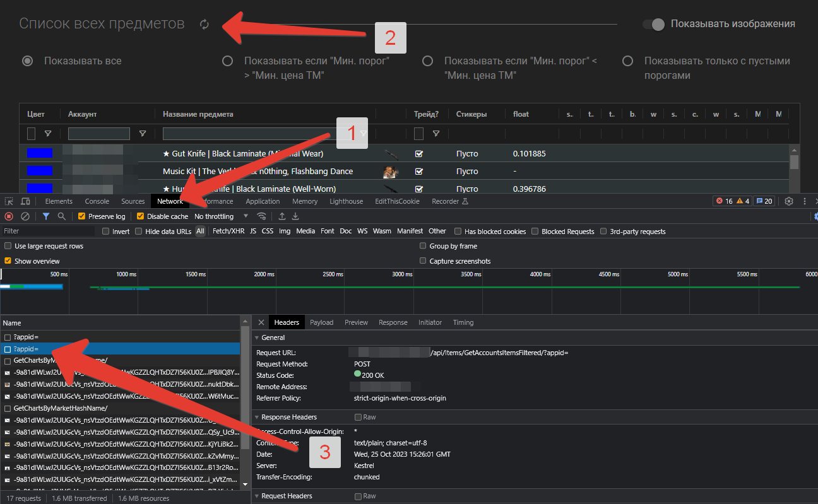
Task: Click the blue color cell in Gut Knife row
Action: [40, 153]
